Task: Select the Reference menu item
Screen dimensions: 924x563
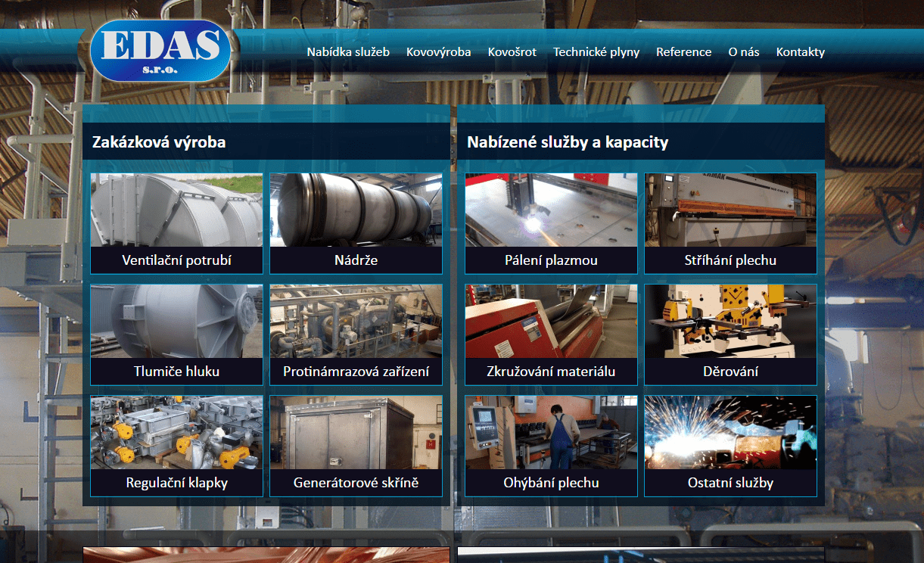Action: tap(684, 52)
